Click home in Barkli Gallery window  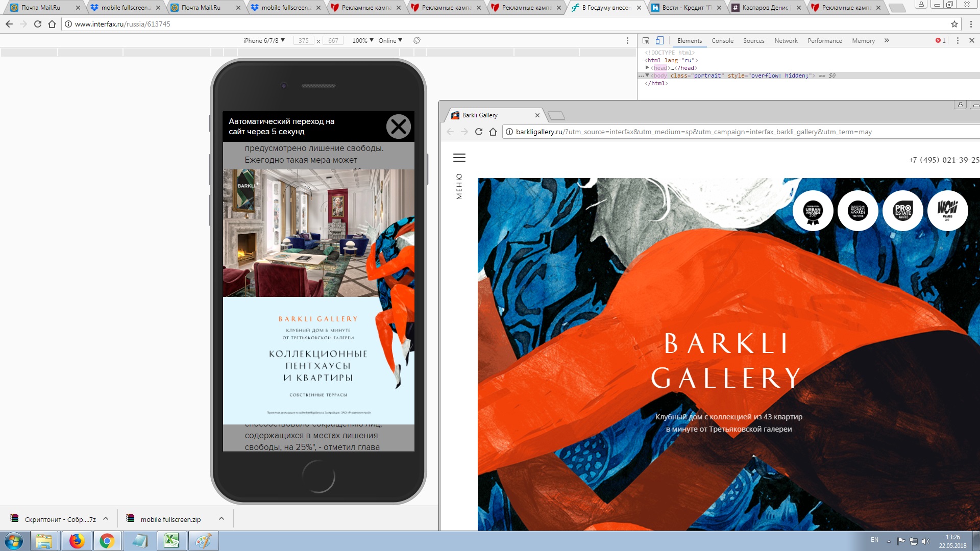coord(493,132)
